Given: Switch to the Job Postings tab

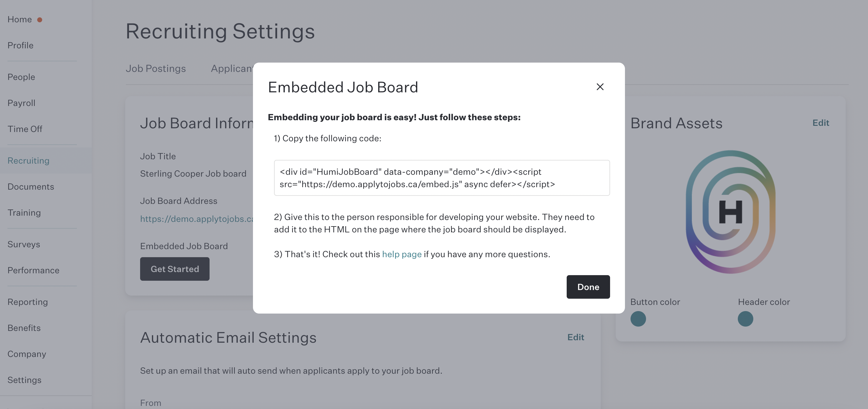Looking at the screenshot, I should (x=156, y=68).
